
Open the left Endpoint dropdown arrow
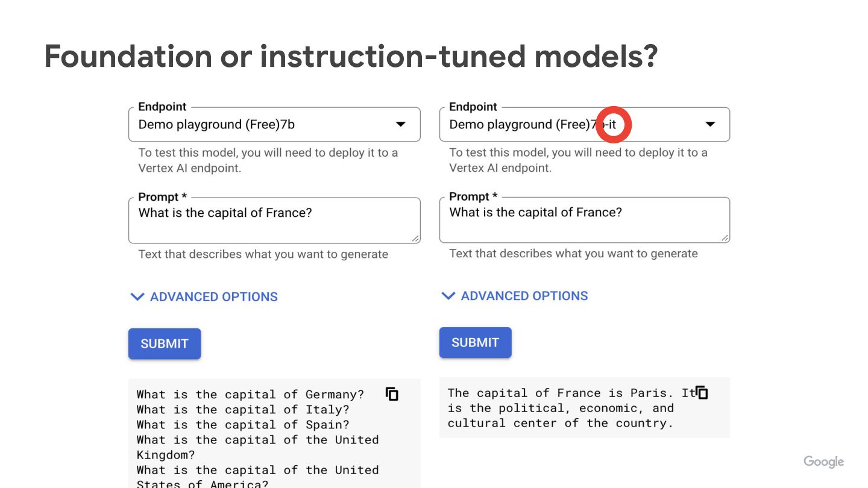[400, 125]
